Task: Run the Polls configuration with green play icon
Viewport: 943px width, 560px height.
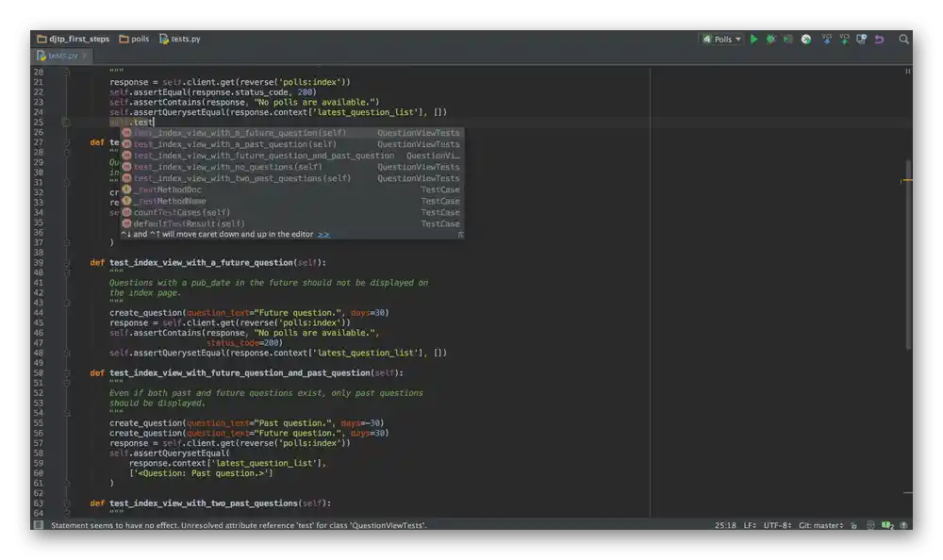Action: click(753, 39)
